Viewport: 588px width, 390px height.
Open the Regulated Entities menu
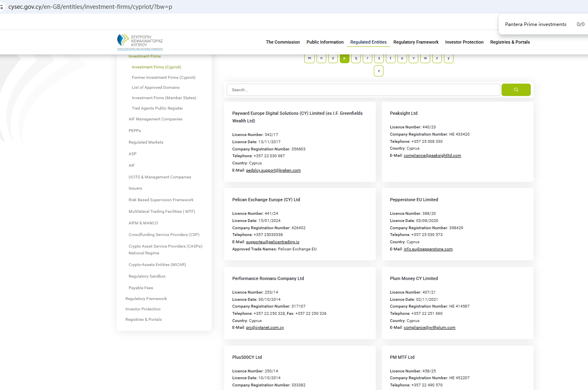[x=368, y=42]
